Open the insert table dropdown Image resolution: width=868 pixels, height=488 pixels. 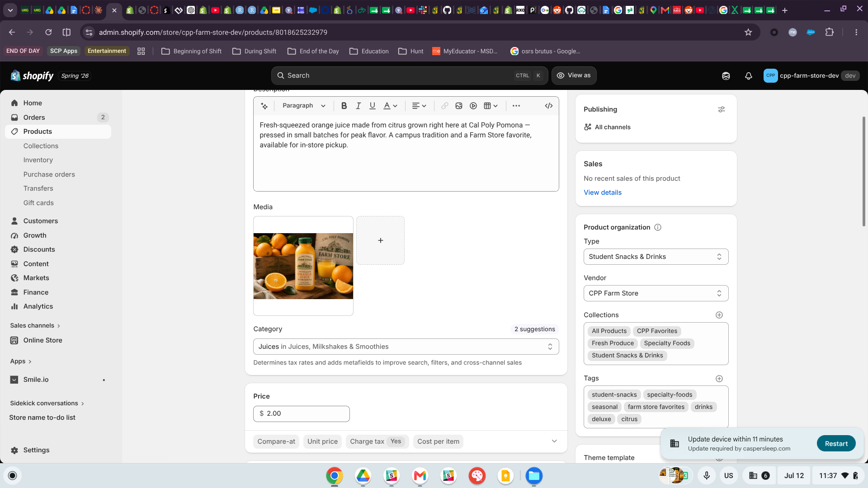point(491,106)
